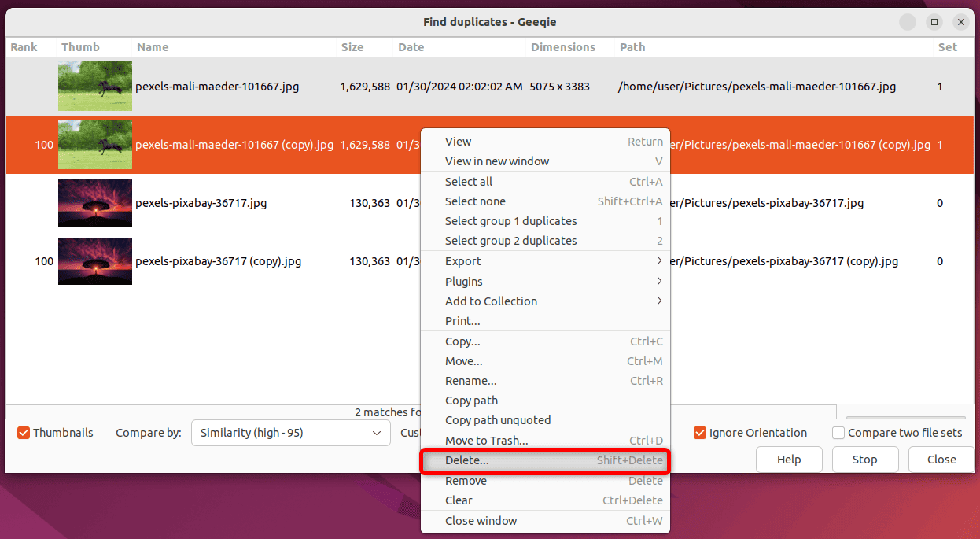Choose View in new window
This screenshot has width=980, height=539.
pyautogui.click(x=545, y=161)
